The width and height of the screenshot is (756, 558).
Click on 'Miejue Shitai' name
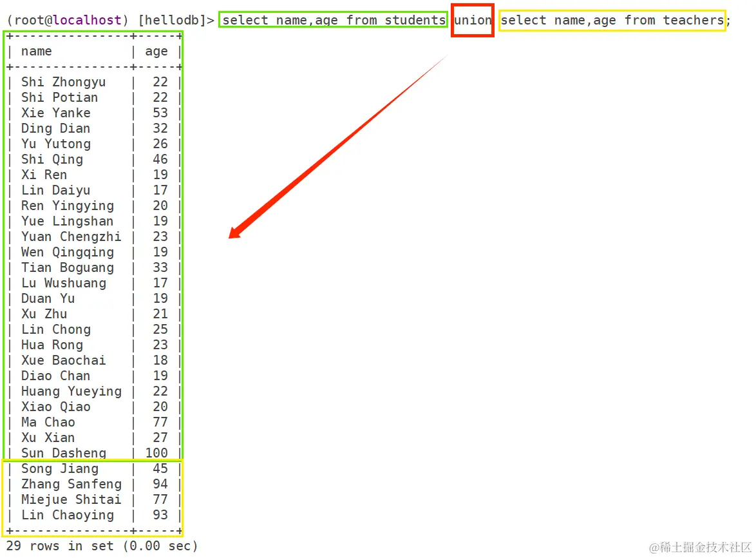[71, 499]
